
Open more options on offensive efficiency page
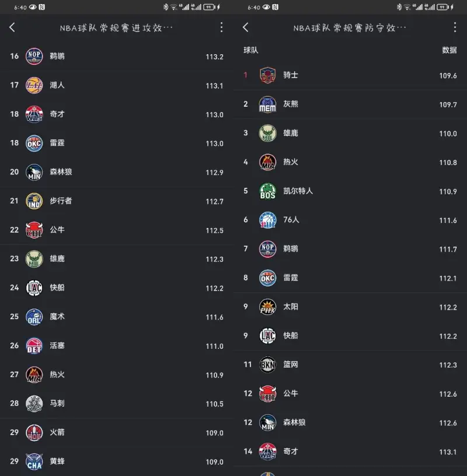(221, 27)
